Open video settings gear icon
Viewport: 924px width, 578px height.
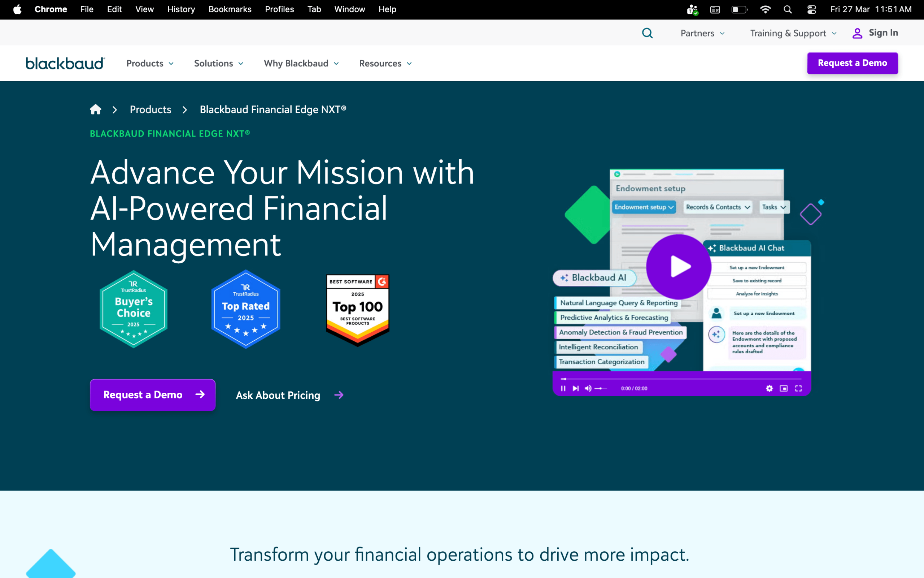[769, 388]
